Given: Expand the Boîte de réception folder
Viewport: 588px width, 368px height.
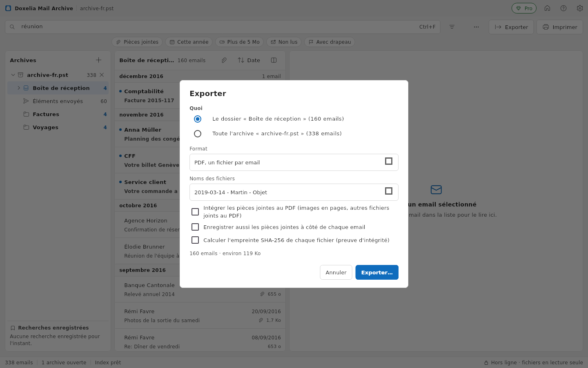Looking at the screenshot, I should (19, 88).
